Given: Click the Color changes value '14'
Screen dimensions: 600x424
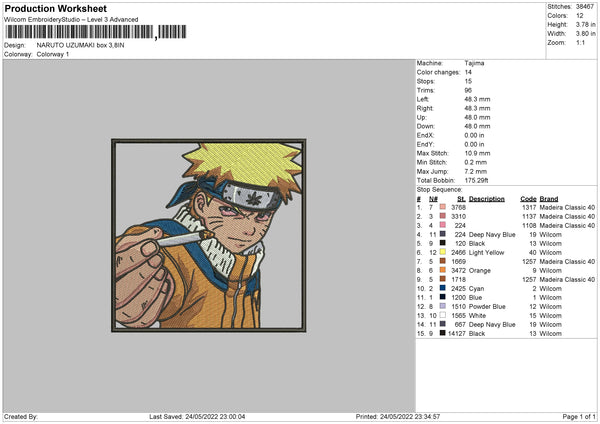Looking at the screenshot, I should [468, 72].
